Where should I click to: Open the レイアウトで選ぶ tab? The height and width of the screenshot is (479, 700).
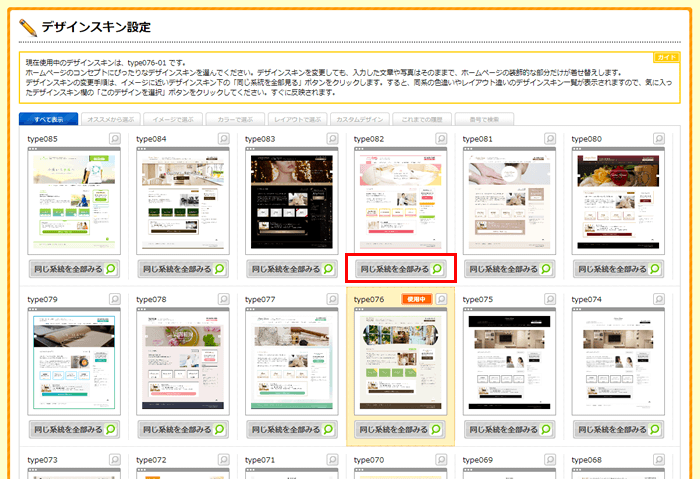[x=297, y=119]
